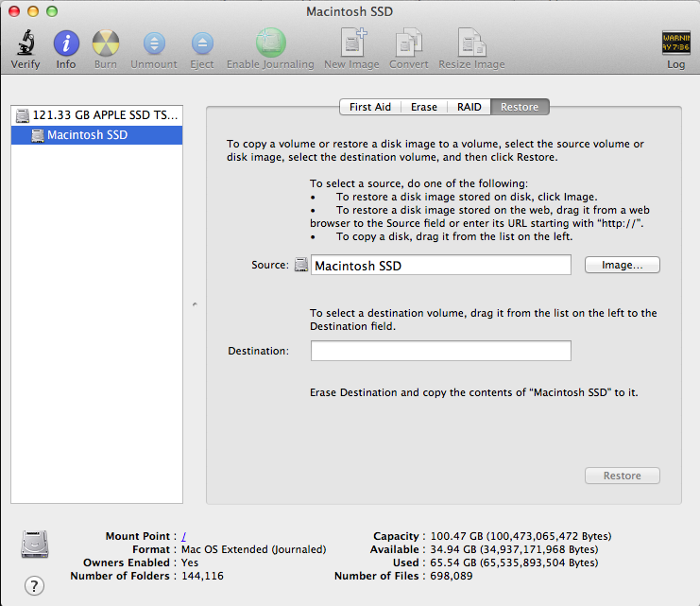Select the Macintosh SSD volume in sidebar
Viewport: 700px width, 606px height.
97,135
